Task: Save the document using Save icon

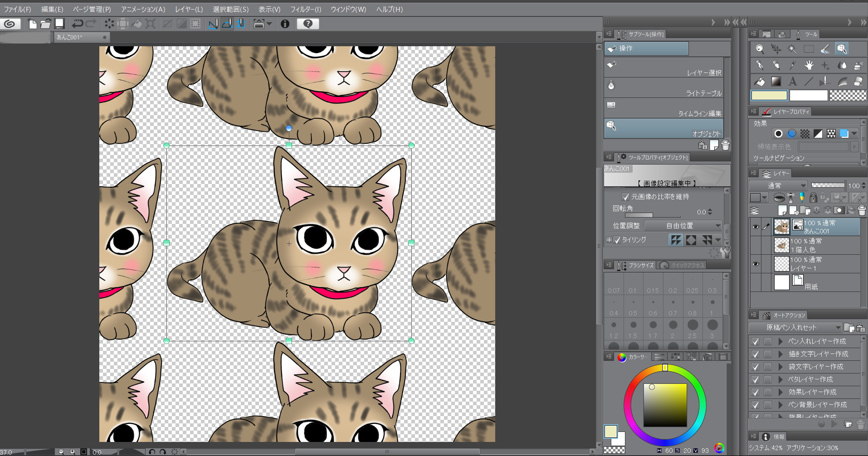Action: (59, 24)
